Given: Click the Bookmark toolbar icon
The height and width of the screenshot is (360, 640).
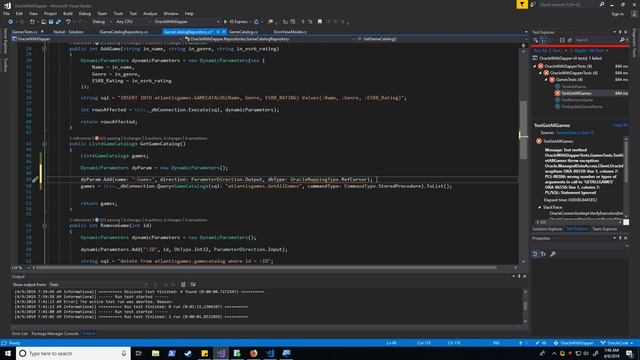Looking at the screenshot, I should [320, 22].
